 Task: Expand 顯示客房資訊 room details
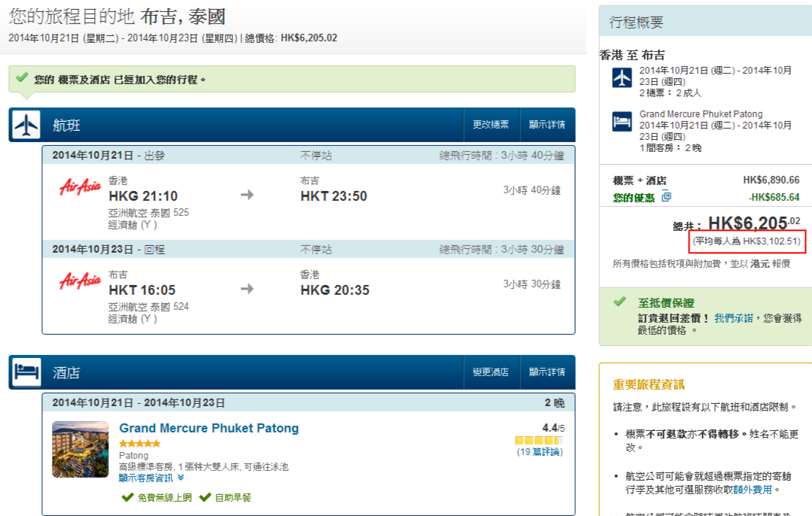[x=150, y=478]
